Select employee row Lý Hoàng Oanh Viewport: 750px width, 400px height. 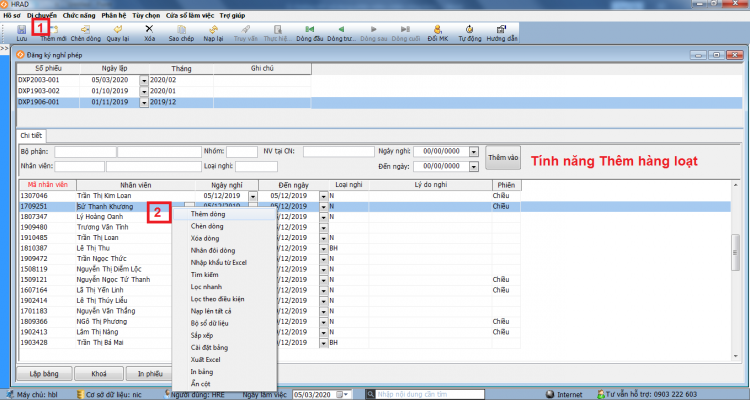click(375, 217)
